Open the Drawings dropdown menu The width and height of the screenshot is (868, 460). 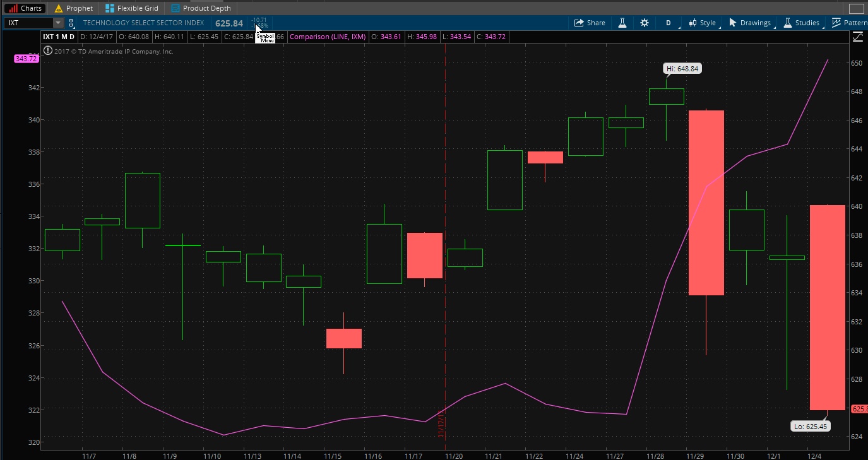pyautogui.click(x=750, y=23)
